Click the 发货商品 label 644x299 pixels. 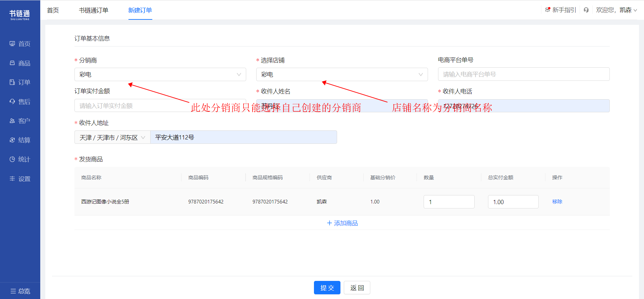coord(91,159)
